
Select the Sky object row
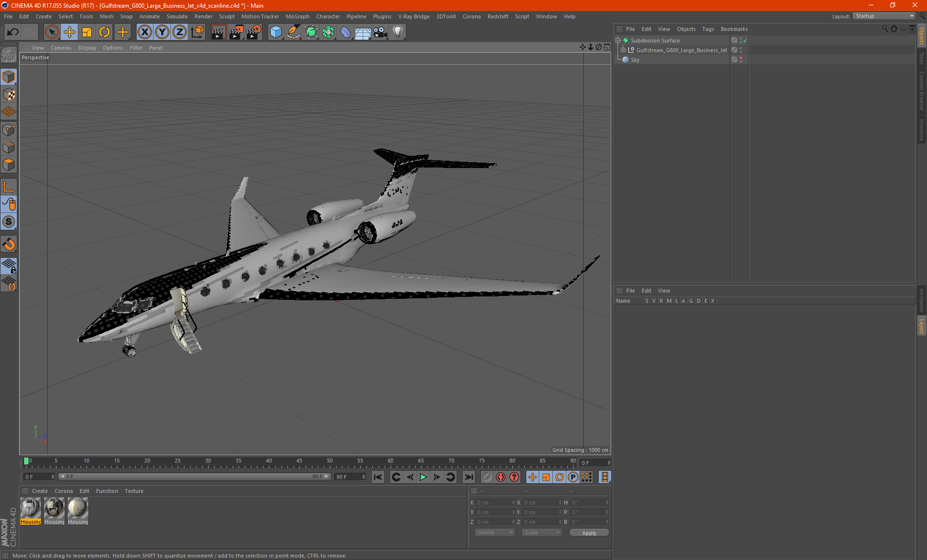pos(671,60)
